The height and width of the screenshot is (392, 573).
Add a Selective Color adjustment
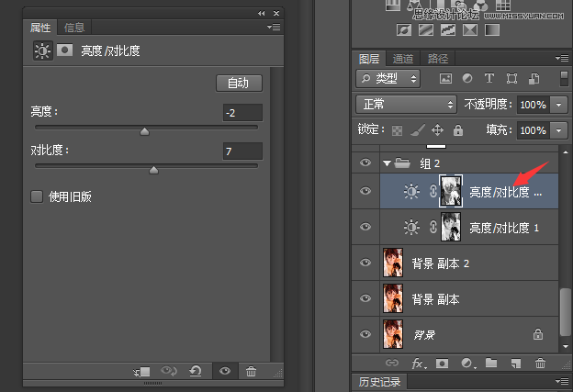[470, 29]
